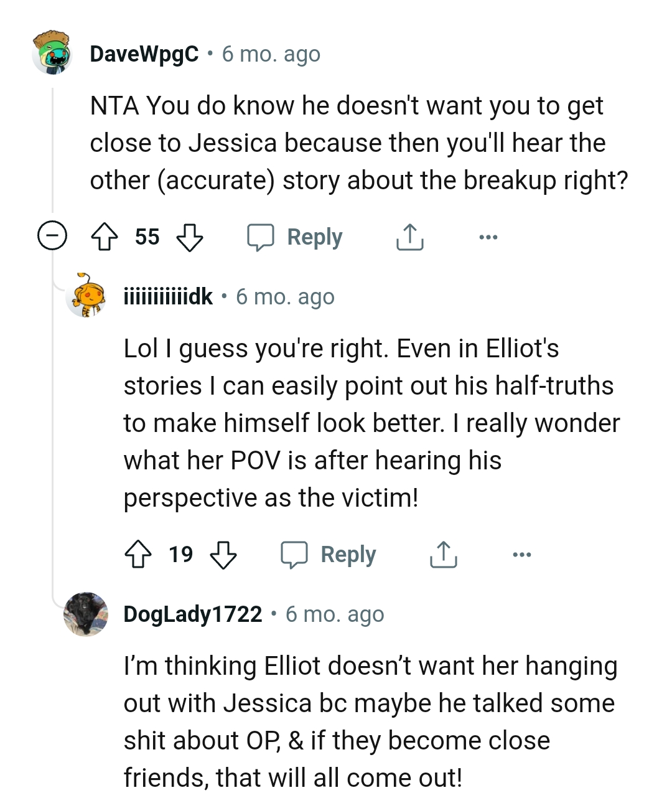The height and width of the screenshot is (808, 672).
Task: Collapse DaveWpgC's comment thread
Action: [52, 237]
